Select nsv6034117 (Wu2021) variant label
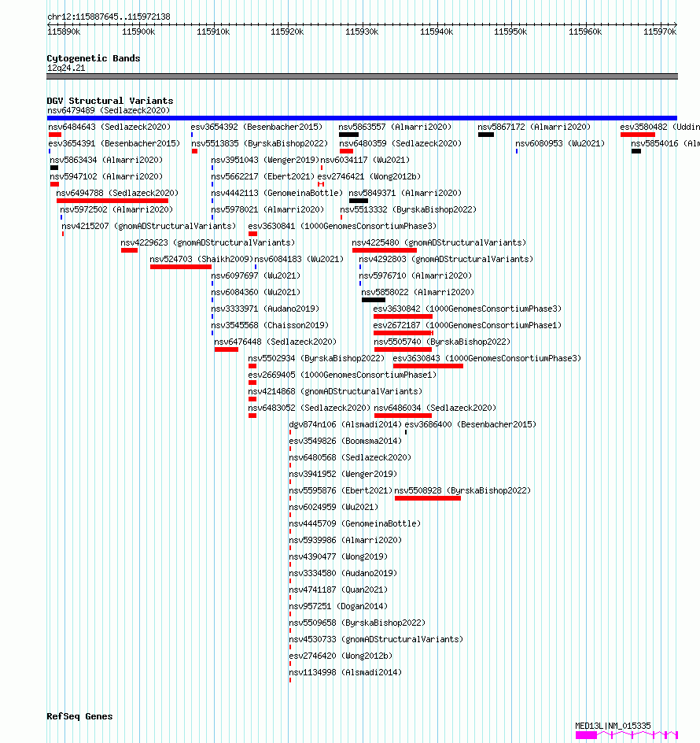The image size is (700, 743). [365, 160]
